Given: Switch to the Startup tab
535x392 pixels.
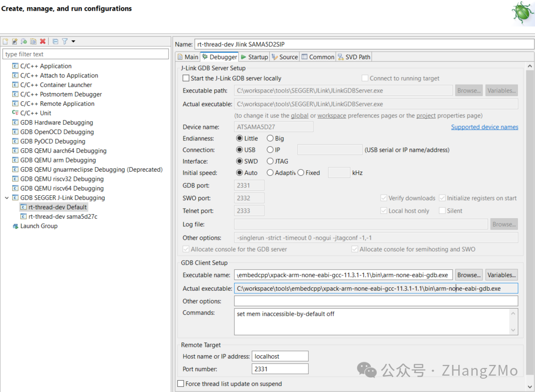Looking at the screenshot, I should (x=254, y=57).
